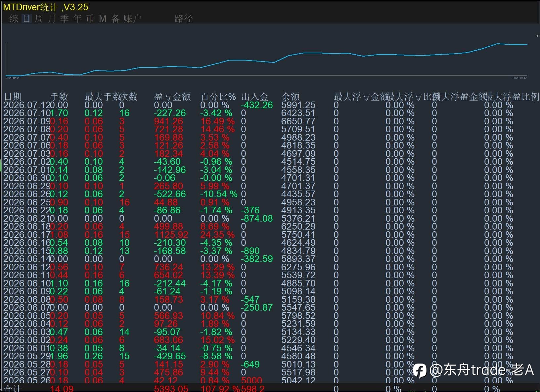Select the 账户 account tab
Image resolution: width=540 pixels, height=392 pixels.
click(x=132, y=19)
